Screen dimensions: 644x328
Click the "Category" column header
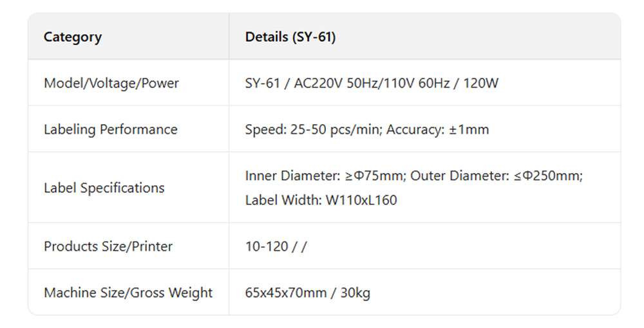(72, 37)
